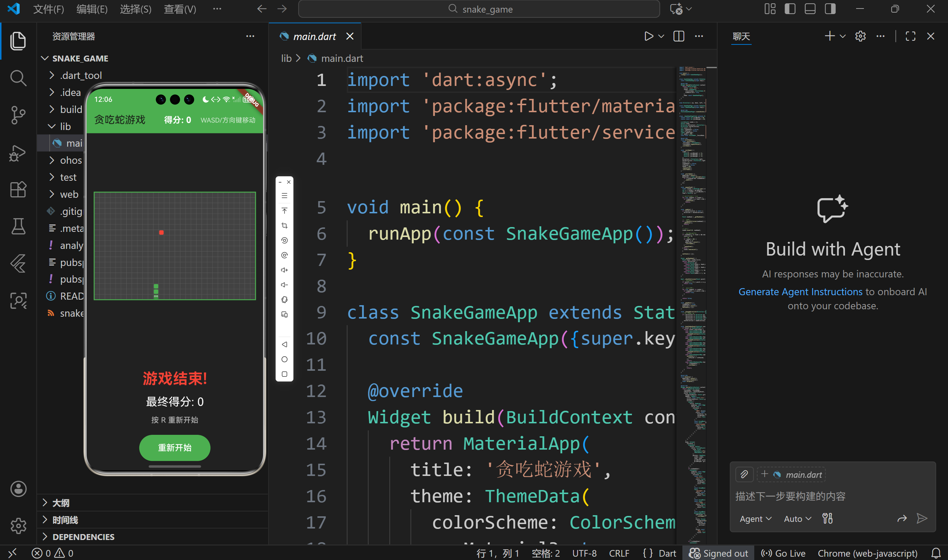
Task: Select the main.dart editor tab
Action: (314, 36)
